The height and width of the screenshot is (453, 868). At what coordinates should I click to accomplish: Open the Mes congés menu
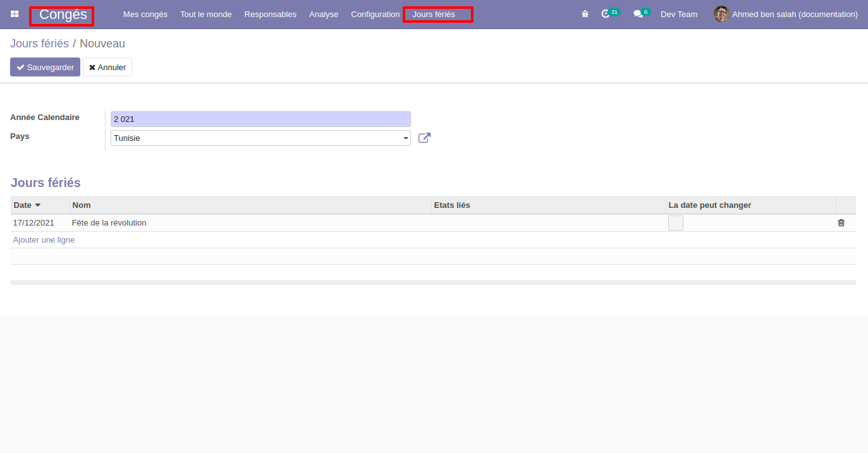145,14
